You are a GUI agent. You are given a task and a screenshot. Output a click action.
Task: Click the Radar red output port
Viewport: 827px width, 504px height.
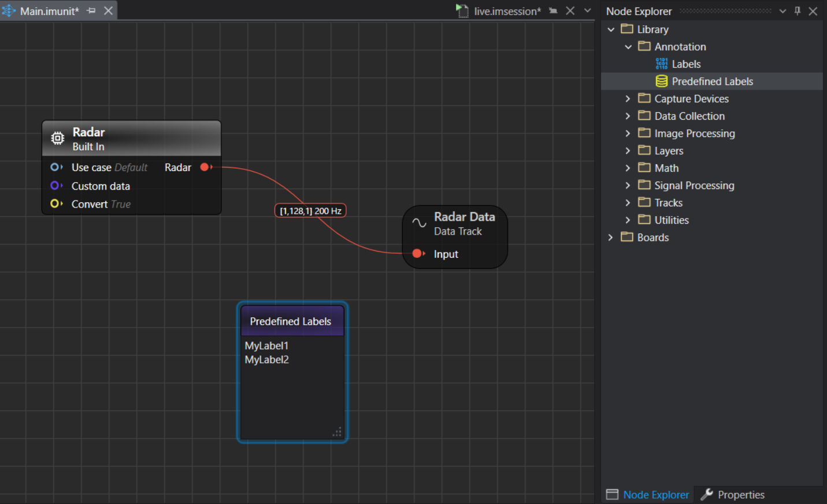205,167
